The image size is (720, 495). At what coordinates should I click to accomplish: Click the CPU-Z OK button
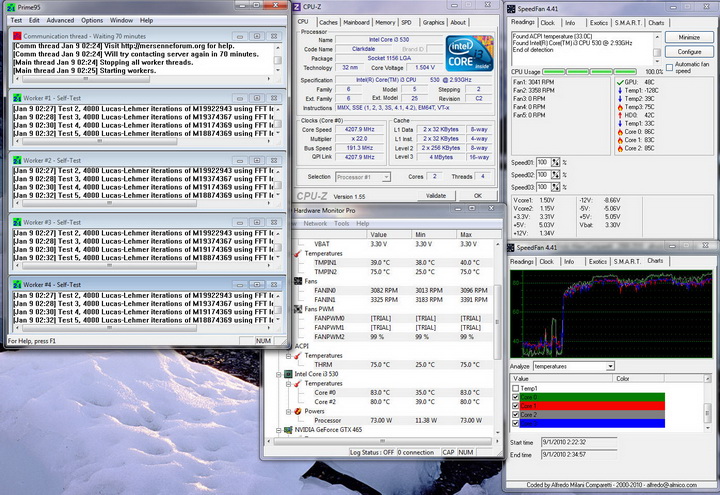pos(478,196)
